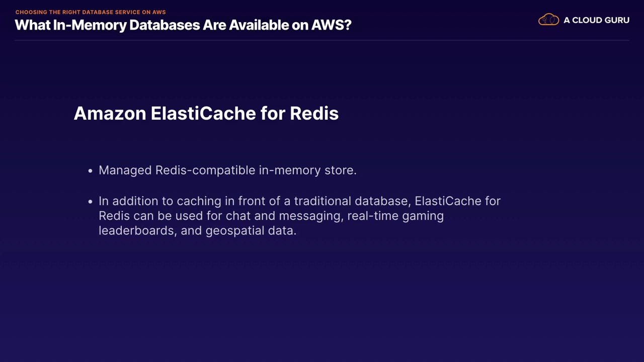Click the A Cloud Guru cloud logo icon

[x=548, y=20]
